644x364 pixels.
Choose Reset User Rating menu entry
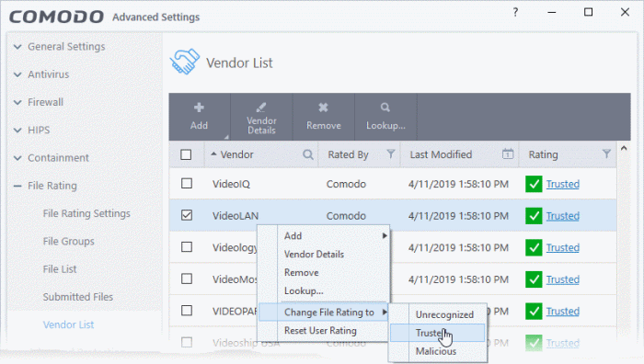click(x=320, y=331)
